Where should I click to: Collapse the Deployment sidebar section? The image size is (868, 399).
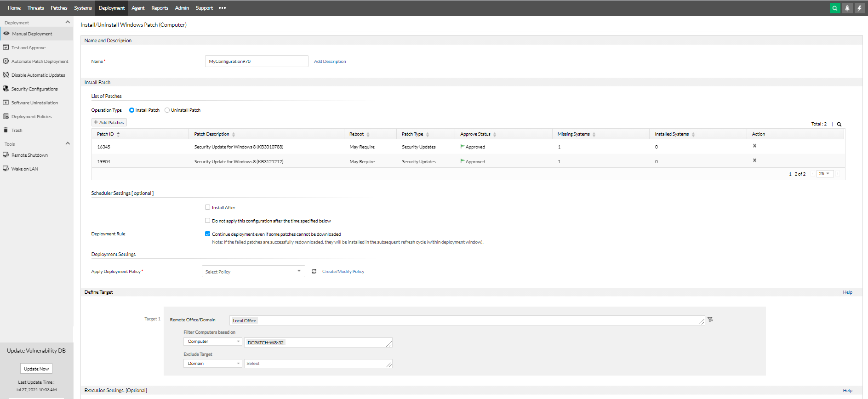(68, 23)
